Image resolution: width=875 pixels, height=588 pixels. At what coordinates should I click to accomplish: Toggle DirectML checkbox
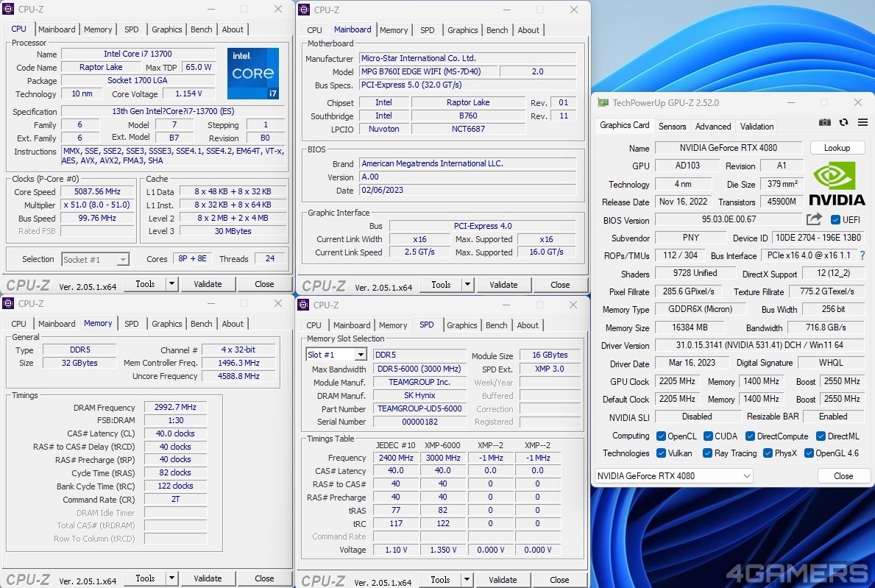821,436
